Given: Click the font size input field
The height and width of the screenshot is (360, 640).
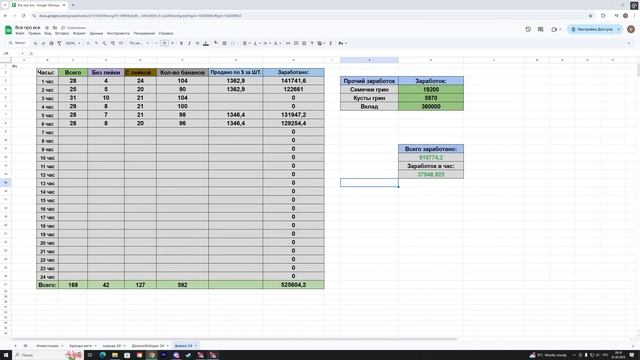Looking at the screenshot, I should click(x=164, y=43).
